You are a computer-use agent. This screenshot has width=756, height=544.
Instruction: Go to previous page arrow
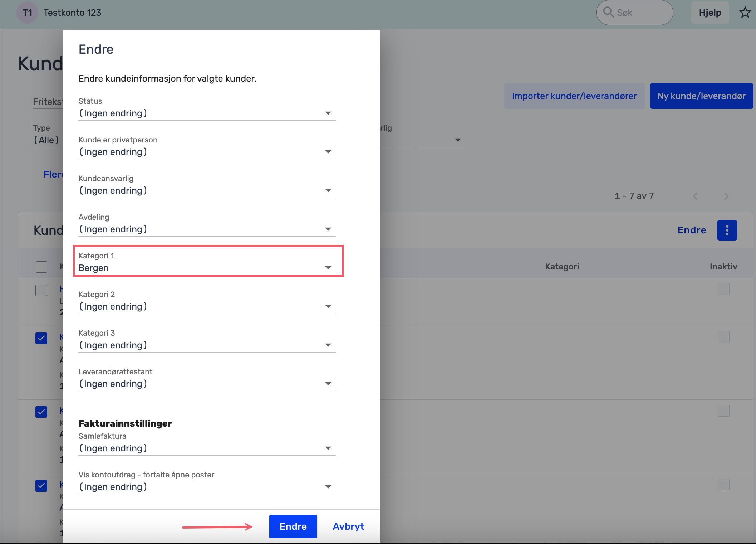pyautogui.click(x=695, y=196)
